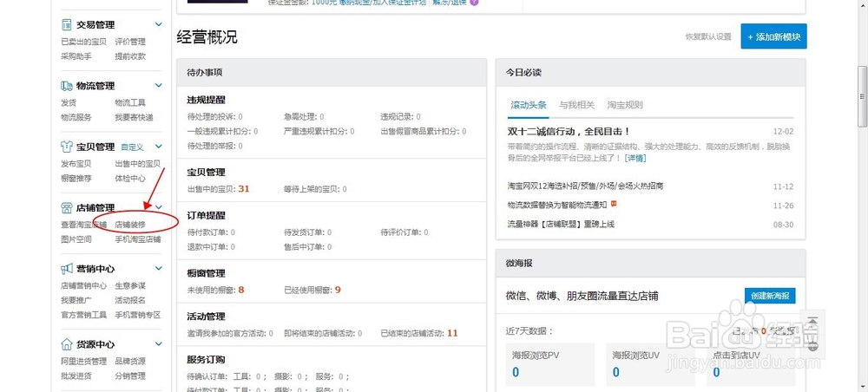The image size is (868, 392).
Task: Collapse the 物流管理 section chevron
Action: 159,85
